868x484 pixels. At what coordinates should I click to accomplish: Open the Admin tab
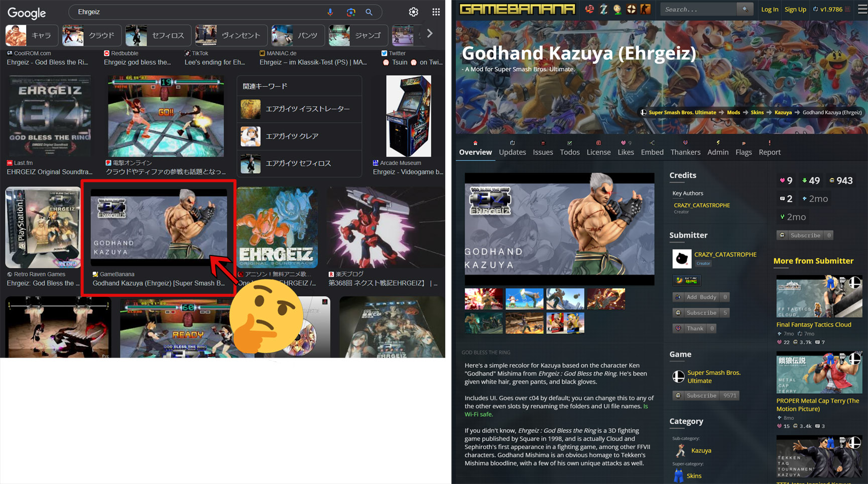pyautogui.click(x=718, y=149)
